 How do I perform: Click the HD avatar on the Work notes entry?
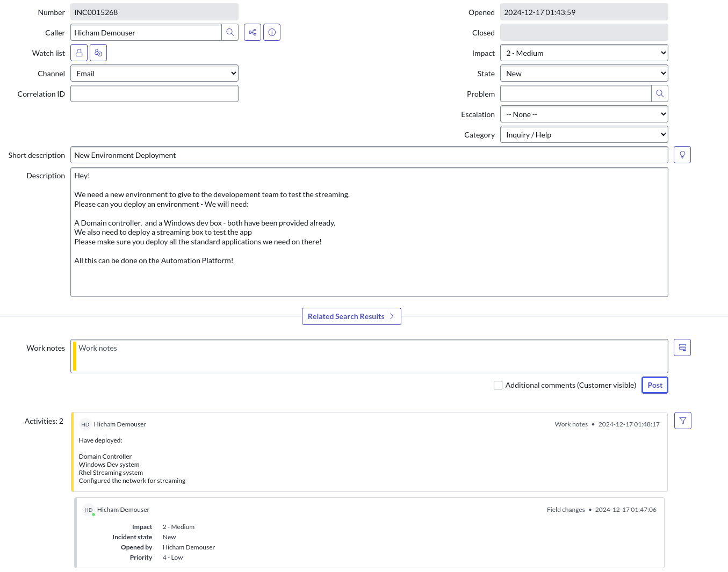85,424
